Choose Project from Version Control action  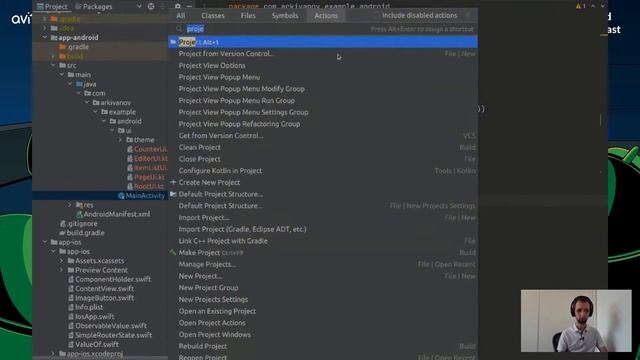[x=323, y=53]
